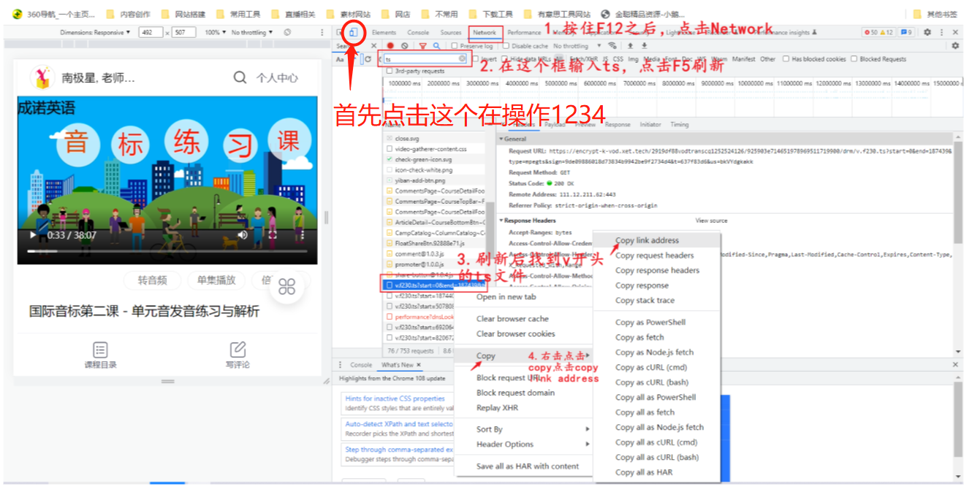980x495 pixels.
Task: Toggle Hide data URLs checkbox
Action: point(504,58)
